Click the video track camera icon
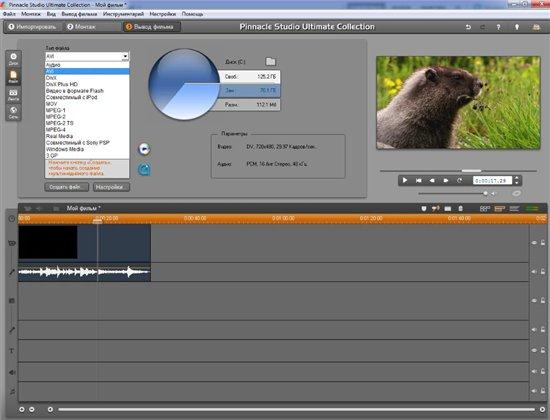The width and height of the screenshot is (550, 420). coord(12,243)
